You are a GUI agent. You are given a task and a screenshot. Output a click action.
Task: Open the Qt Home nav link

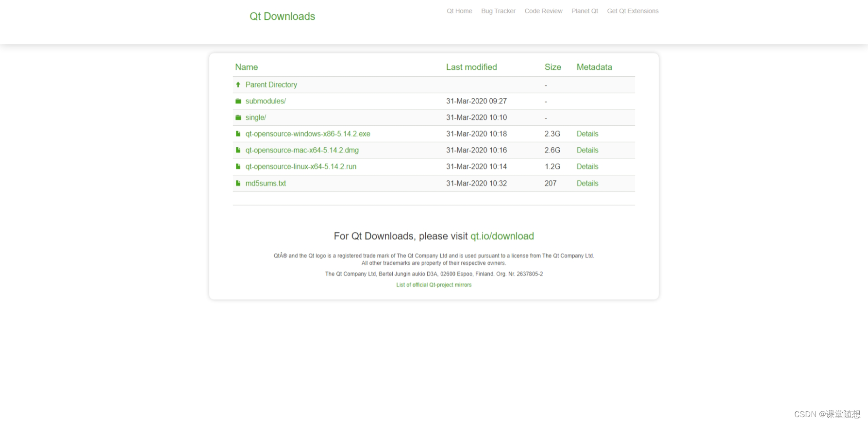(459, 11)
